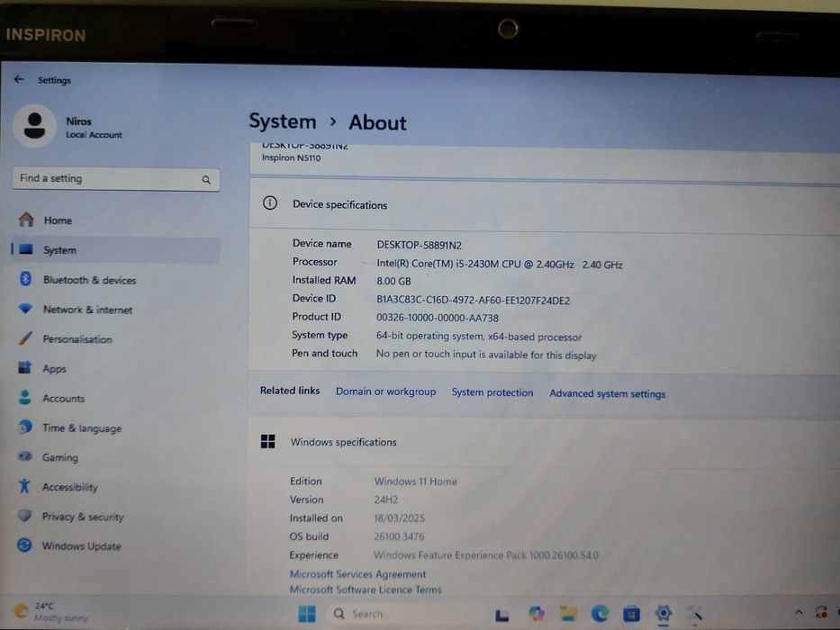Select the device name DESKTOP-58891N2 value
Viewport: 840px width, 630px height.
[x=419, y=245]
